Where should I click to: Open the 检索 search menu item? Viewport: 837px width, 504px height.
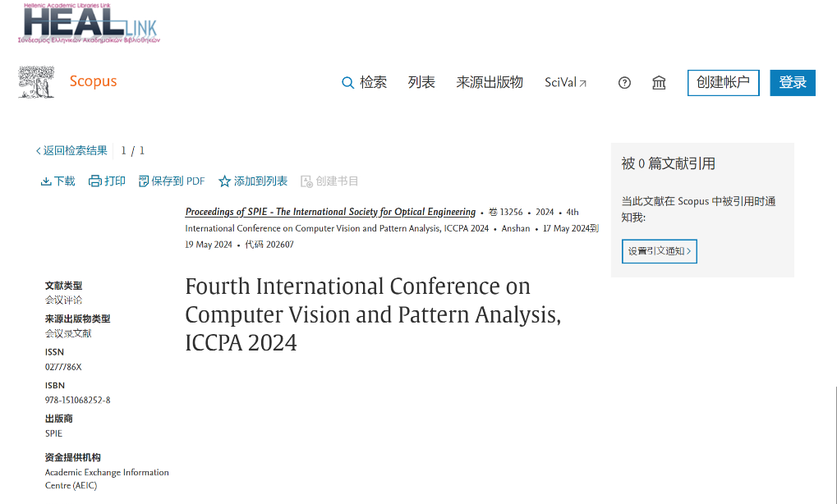373,82
